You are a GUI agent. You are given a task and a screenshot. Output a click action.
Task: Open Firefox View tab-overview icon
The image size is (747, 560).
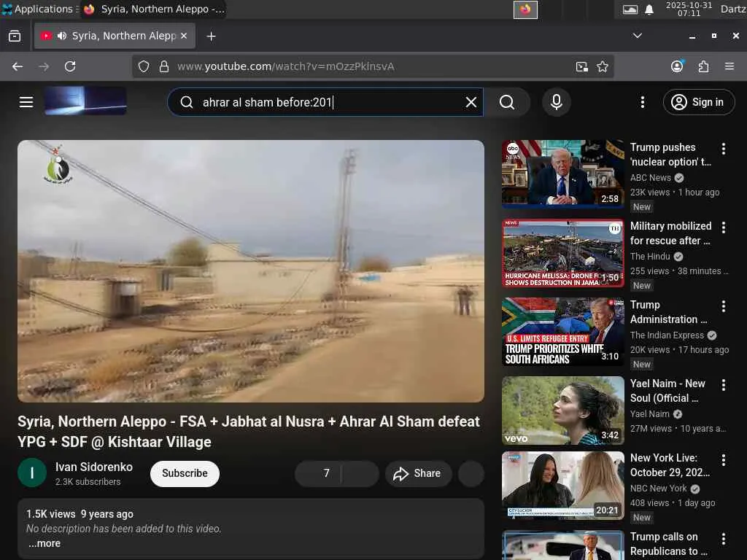click(15, 36)
